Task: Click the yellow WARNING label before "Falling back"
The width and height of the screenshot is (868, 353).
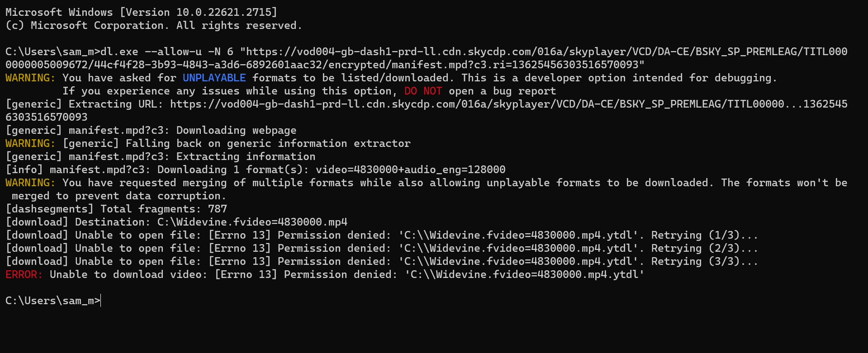Action: (x=30, y=144)
